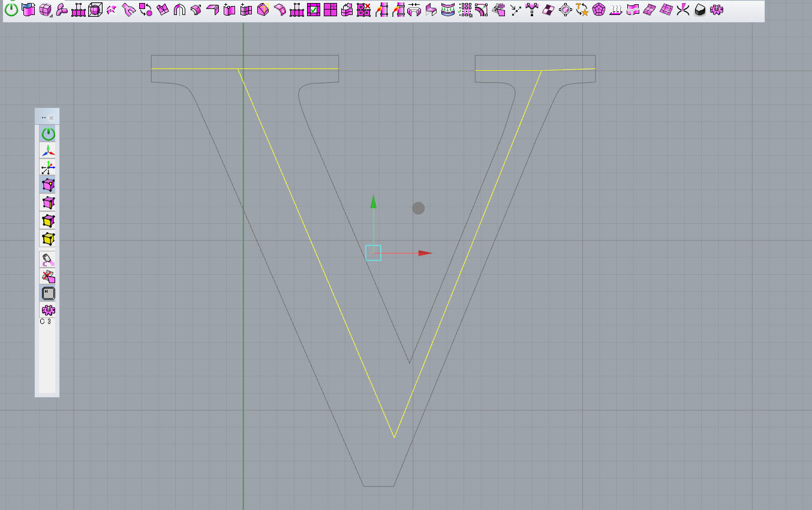Click the RGB three-arrow axes icon in the palette

point(48,151)
